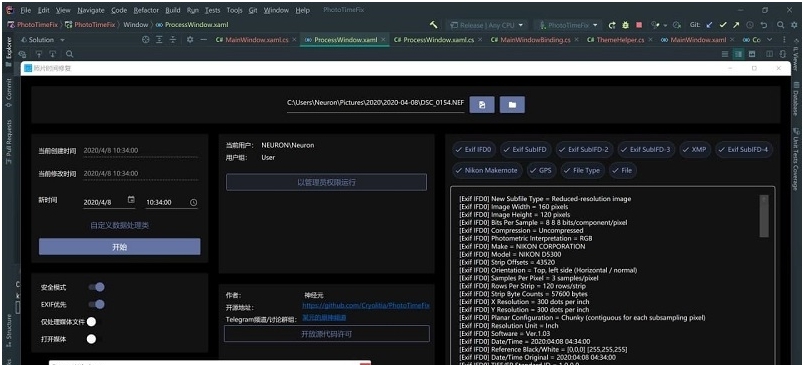Toggle the Exif IFD0 filter chip

pos(474,150)
